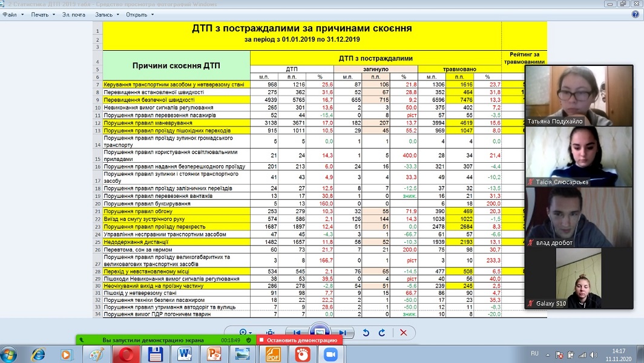This screenshot has height=363, width=644.
Task: Launch Internet Explorer from the taskbar
Action: tap(39, 355)
